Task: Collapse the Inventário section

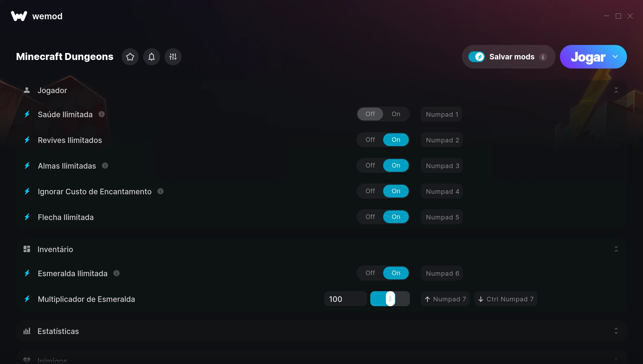Action: pos(616,249)
